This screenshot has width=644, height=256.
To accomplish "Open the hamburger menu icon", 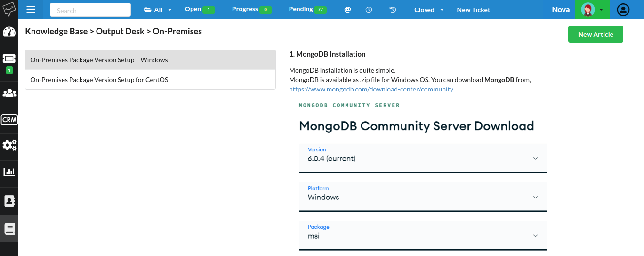I will click(x=31, y=9).
